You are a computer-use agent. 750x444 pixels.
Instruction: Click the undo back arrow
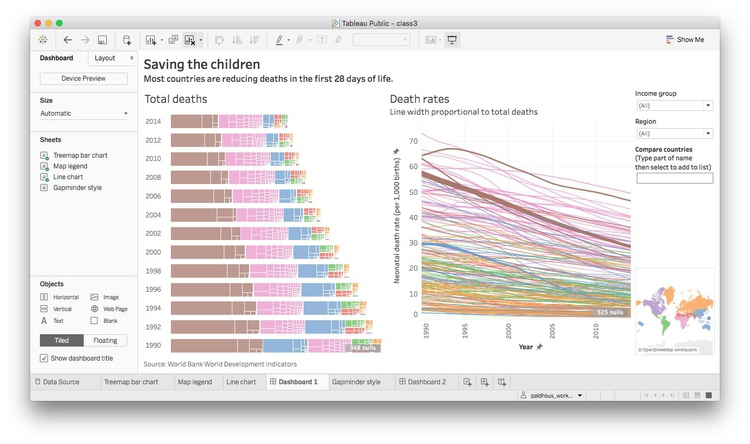click(x=68, y=40)
